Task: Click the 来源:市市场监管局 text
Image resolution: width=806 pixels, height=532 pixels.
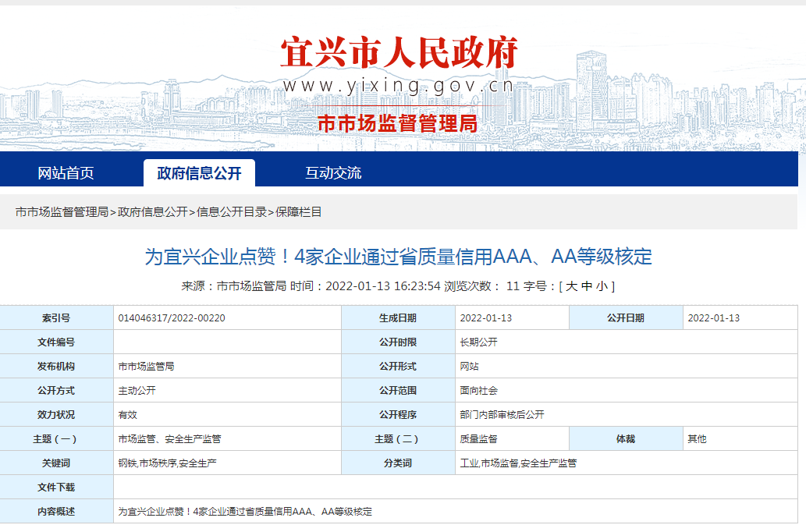Action: coord(234,286)
